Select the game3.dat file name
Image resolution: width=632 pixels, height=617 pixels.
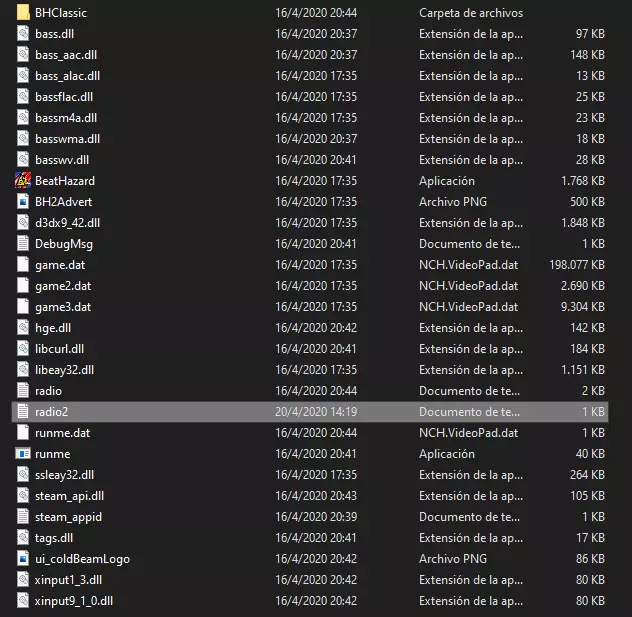(x=63, y=307)
